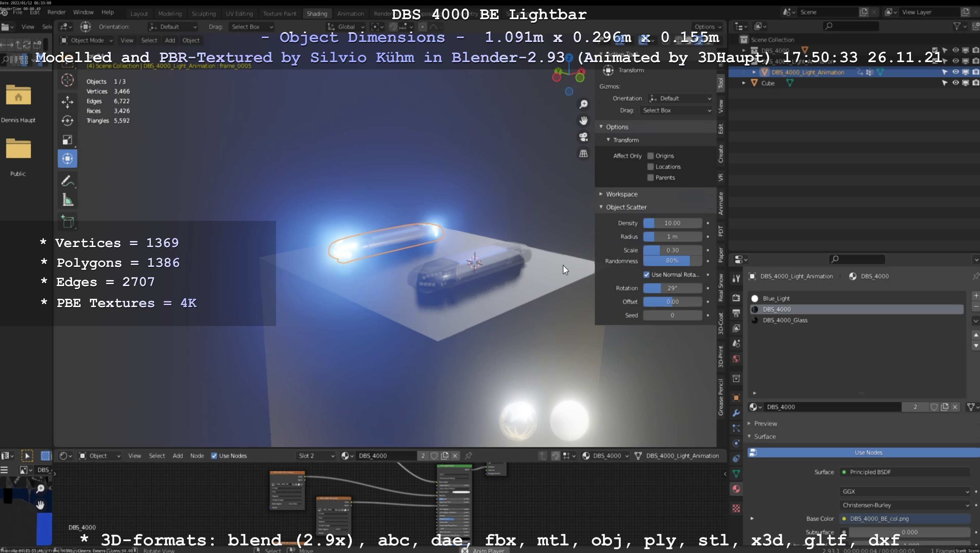Switch to Shading workspace tab
Screen dimensions: 980x553
coord(317,14)
